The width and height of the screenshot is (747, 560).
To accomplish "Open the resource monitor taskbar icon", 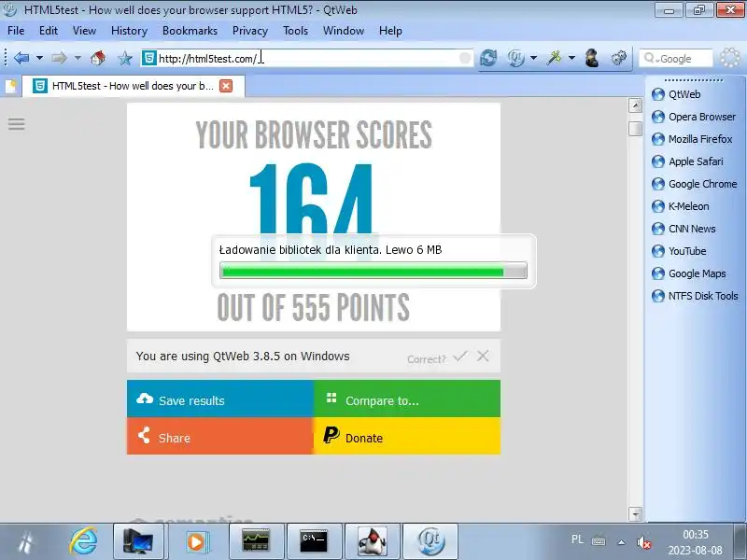I will pos(256,541).
